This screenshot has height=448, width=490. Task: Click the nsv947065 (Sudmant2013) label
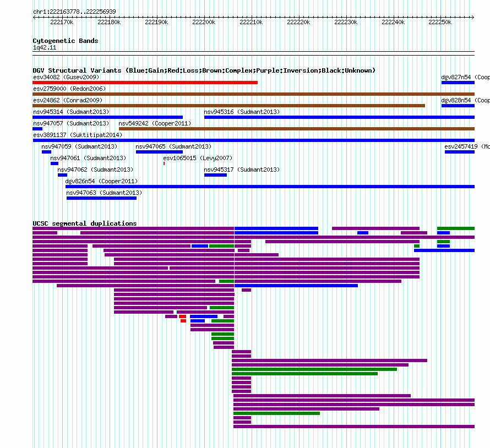173,146
